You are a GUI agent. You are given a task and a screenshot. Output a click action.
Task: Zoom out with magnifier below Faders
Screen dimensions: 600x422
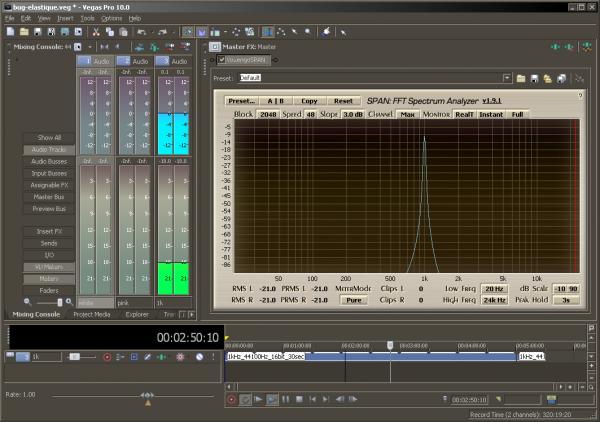[27, 302]
